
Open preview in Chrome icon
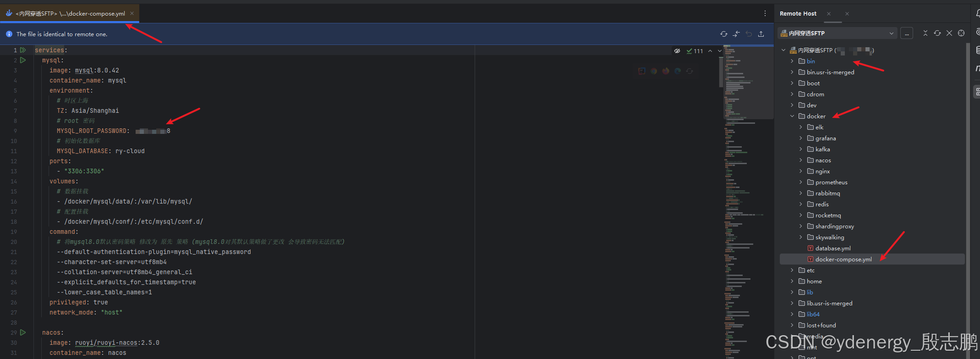click(x=654, y=71)
